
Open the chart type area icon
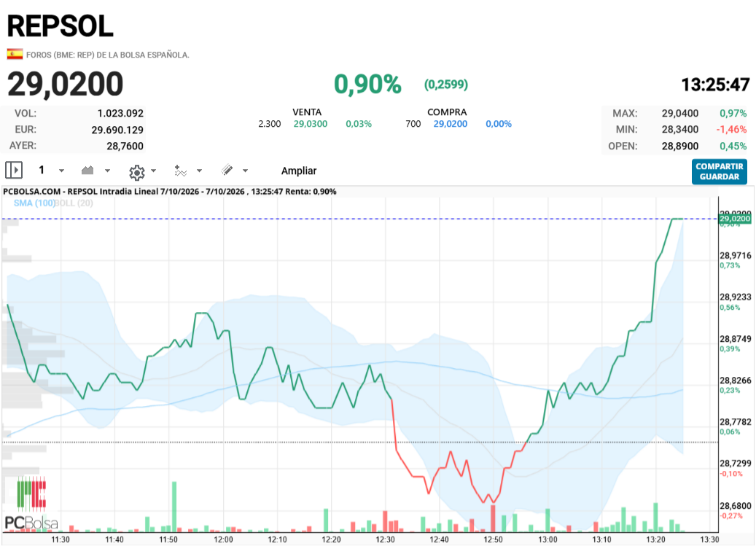click(x=87, y=170)
